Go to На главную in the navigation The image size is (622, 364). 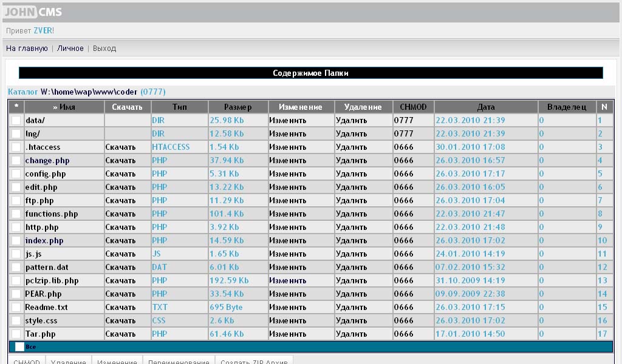[x=27, y=48]
